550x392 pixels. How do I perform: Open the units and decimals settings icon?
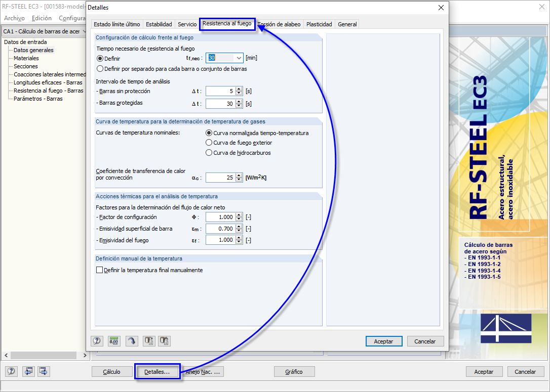pyautogui.click(x=114, y=341)
